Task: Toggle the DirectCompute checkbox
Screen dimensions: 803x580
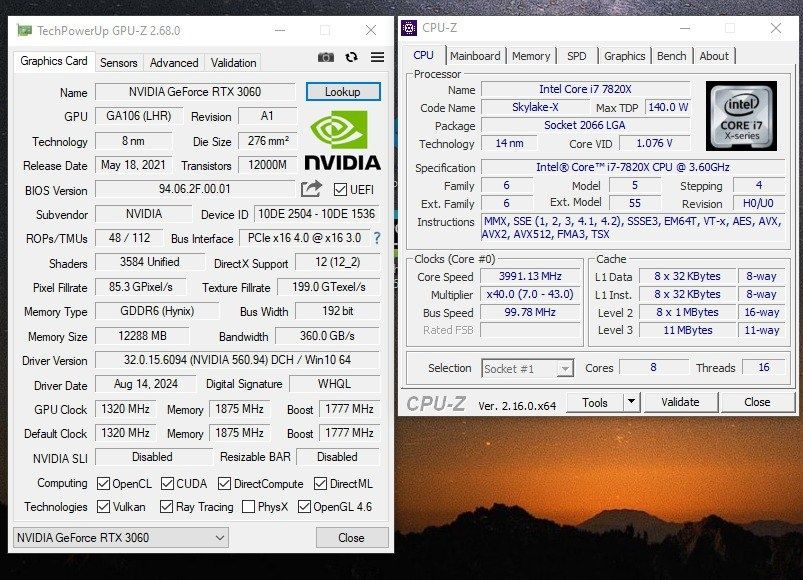Action: point(224,484)
